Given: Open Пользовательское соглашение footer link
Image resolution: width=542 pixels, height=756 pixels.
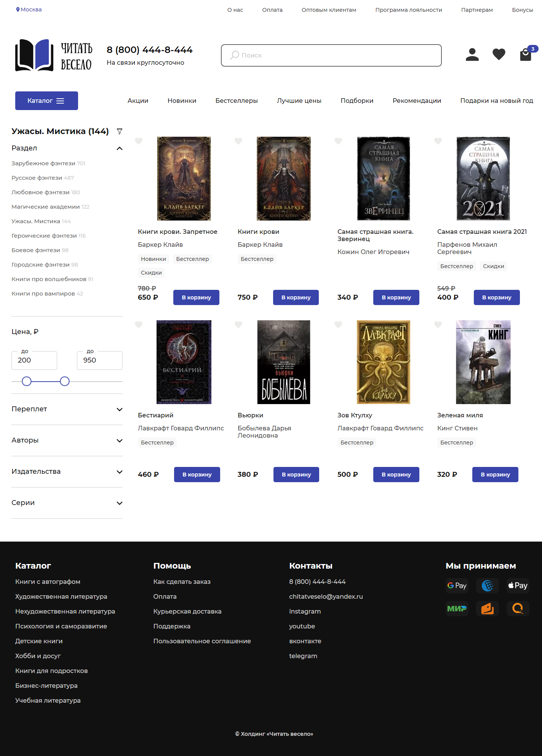Looking at the screenshot, I should [x=202, y=641].
